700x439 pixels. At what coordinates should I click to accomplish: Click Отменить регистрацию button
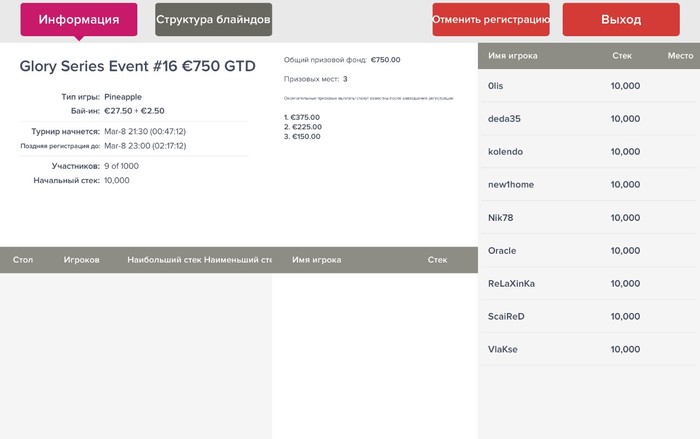491,20
